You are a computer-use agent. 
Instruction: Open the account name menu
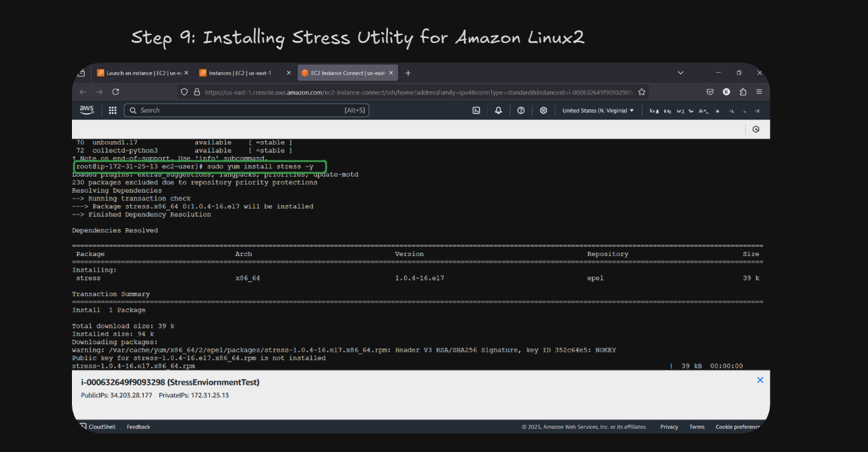(705, 111)
